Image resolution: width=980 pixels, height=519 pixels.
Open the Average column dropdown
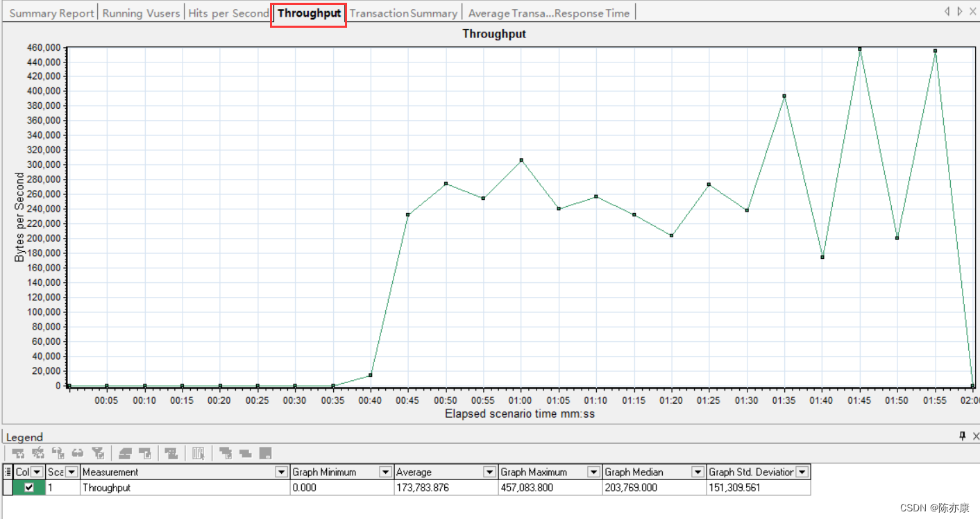(x=489, y=472)
